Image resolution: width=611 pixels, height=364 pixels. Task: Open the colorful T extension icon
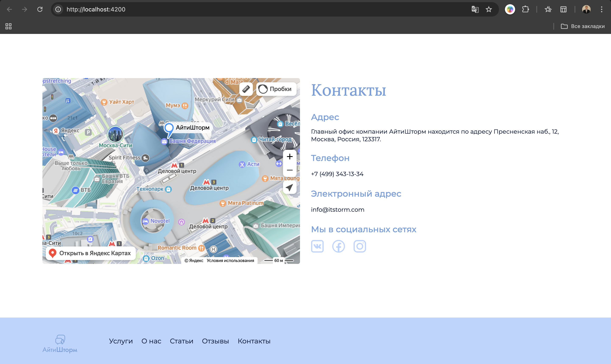tap(510, 9)
